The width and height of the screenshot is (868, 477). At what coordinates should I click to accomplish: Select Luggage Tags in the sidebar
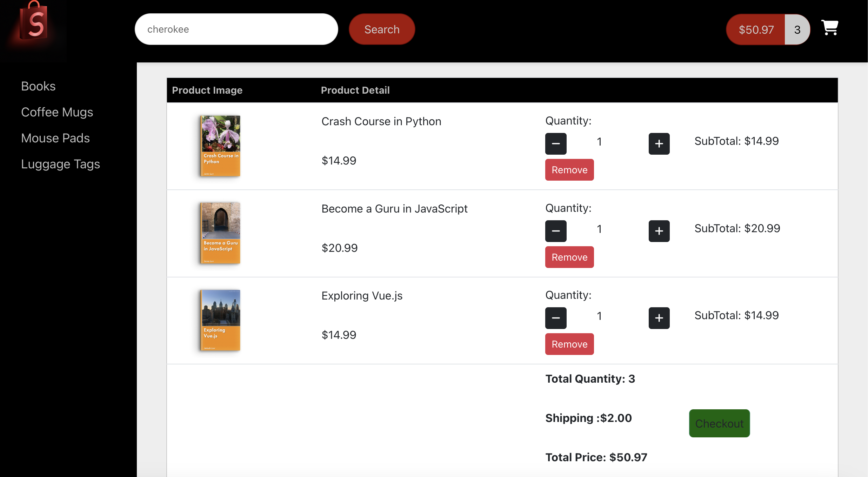click(x=60, y=164)
